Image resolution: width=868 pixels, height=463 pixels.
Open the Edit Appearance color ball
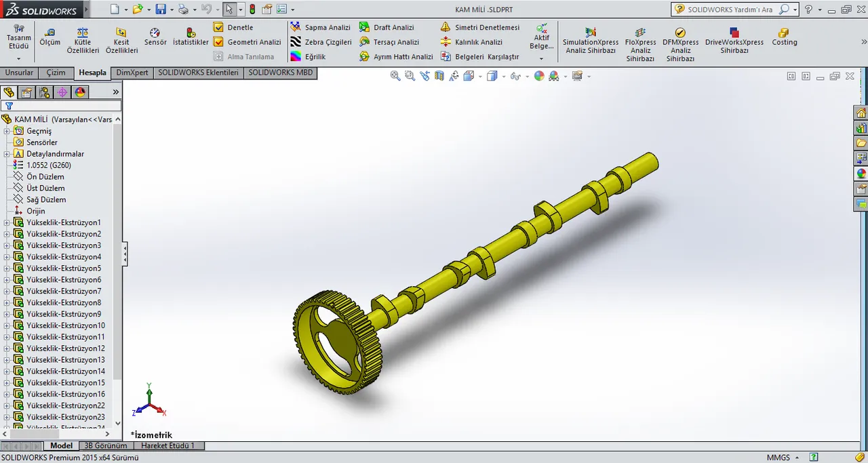(539, 76)
